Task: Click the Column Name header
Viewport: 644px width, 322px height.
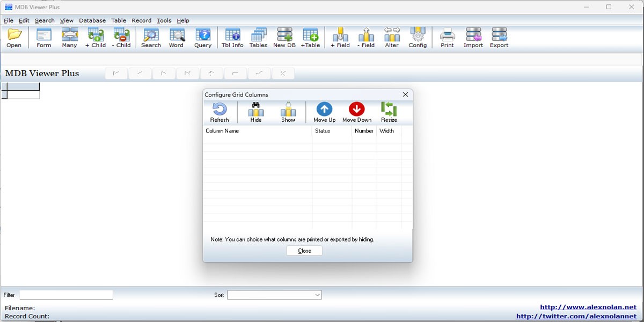Action: [x=258, y=131]
